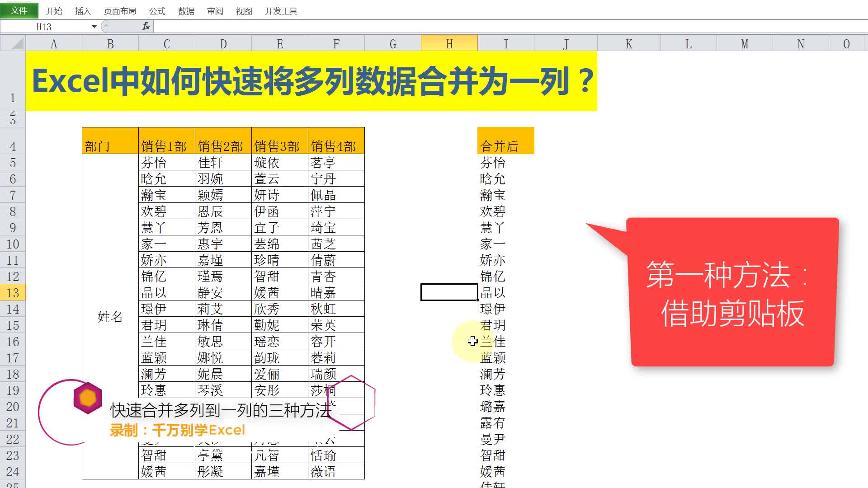Select column C header
Screen dimensions: 868x488
point(167,44)
